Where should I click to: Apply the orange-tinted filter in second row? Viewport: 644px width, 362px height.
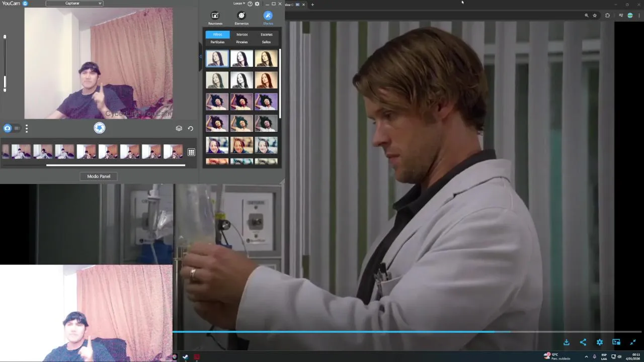[x=266, y=80]
